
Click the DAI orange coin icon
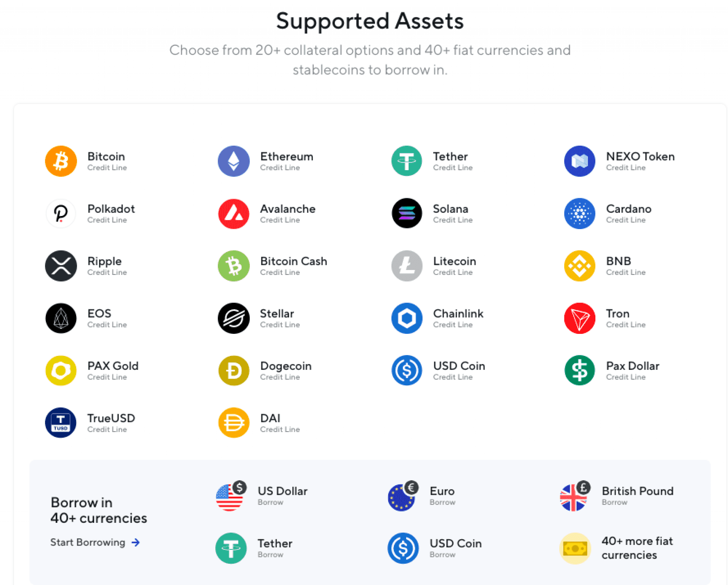pyautogui.click(x=234, y=423)
